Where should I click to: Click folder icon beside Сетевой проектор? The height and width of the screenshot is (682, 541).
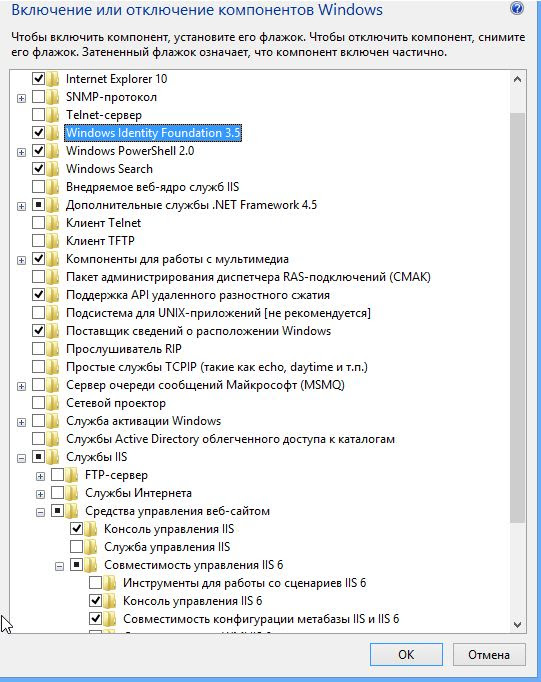53,403
